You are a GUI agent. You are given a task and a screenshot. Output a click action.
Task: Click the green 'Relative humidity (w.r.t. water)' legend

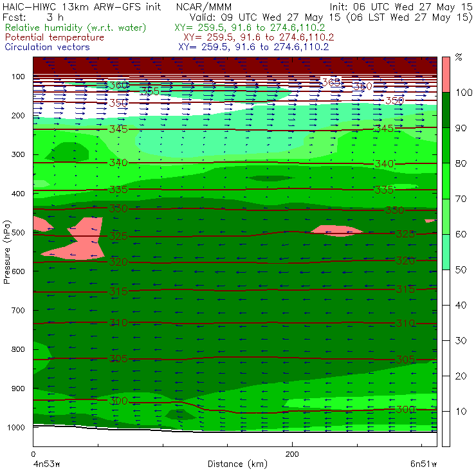[76, 28]
